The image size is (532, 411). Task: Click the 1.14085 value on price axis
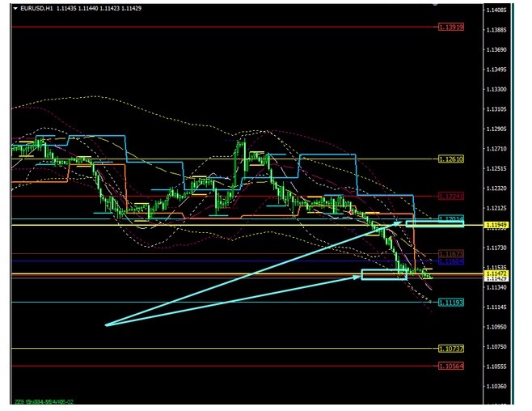tap(495, 11)
